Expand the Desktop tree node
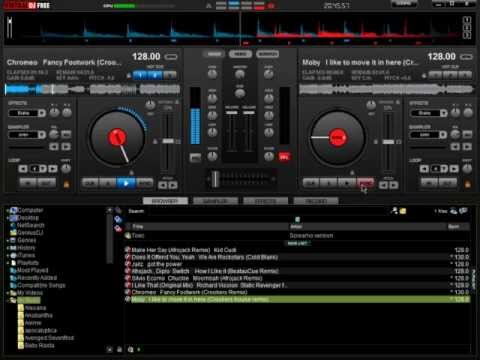 [x=7, y=218]
